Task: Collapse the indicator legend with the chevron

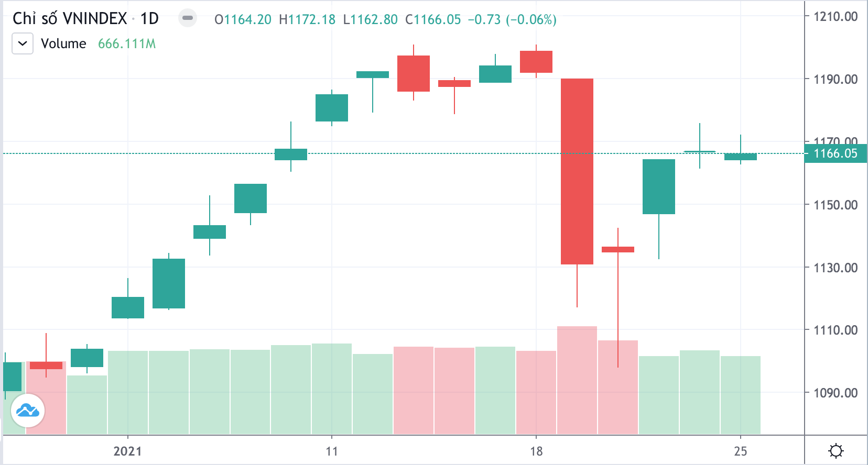Action: point(23,43)
